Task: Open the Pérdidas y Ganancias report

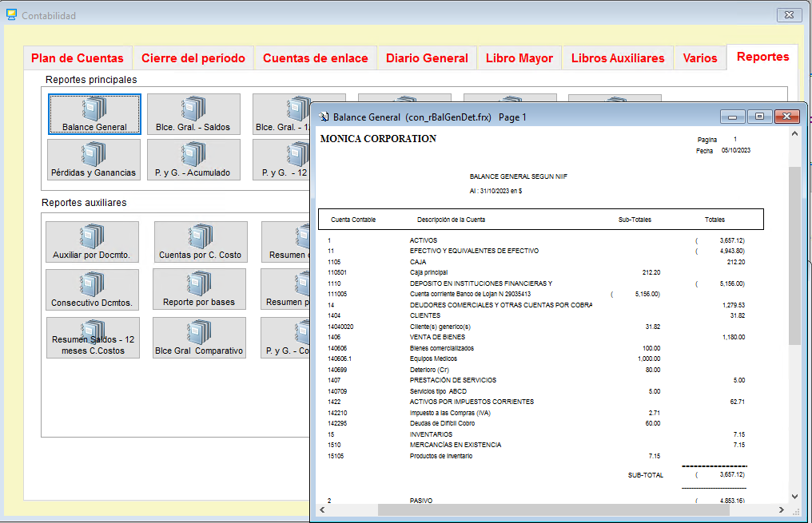Action: [94, 160]
